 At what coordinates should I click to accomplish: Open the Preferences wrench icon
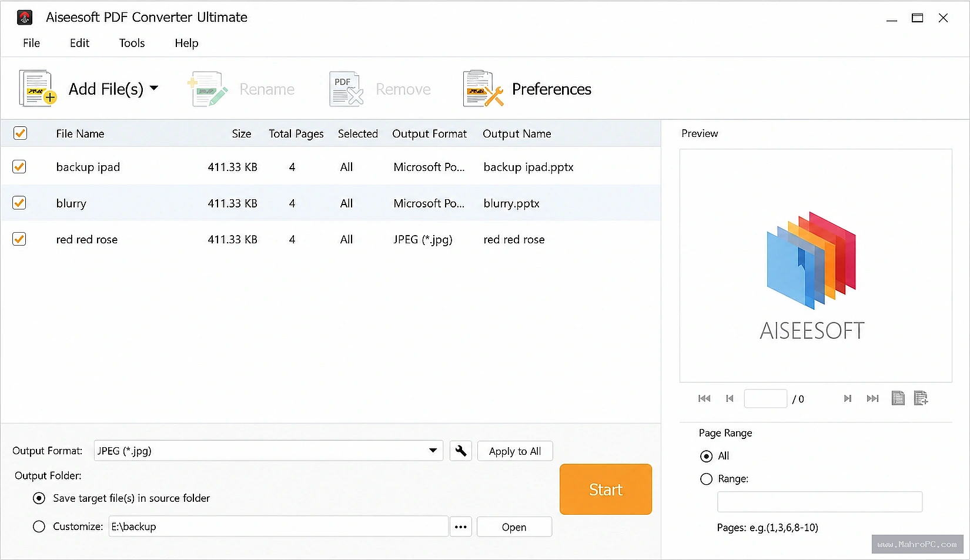483,89
